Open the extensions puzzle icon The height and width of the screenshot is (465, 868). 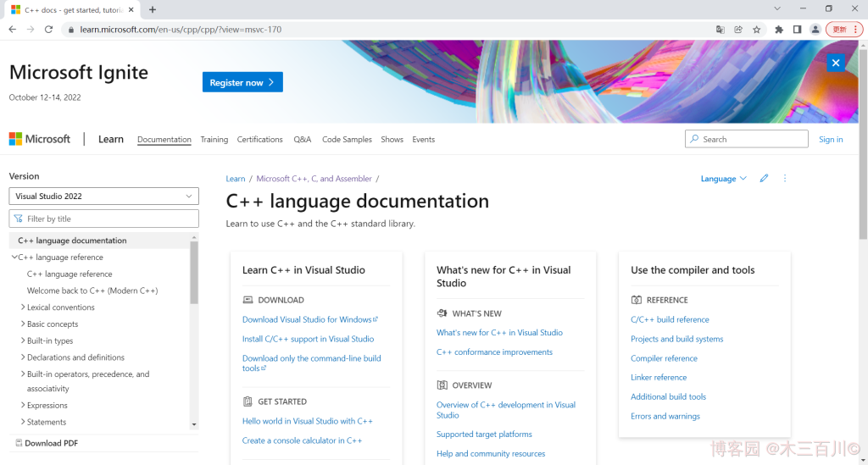tap(779, 30)
